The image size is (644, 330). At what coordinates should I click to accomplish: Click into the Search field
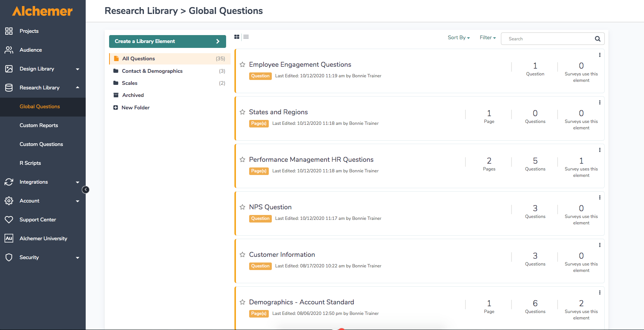click(547, 39)
